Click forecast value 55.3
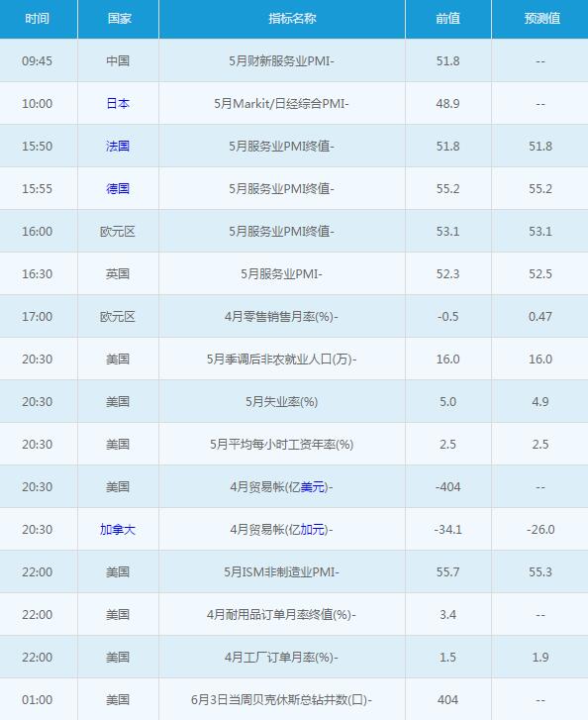 [540, 572]
